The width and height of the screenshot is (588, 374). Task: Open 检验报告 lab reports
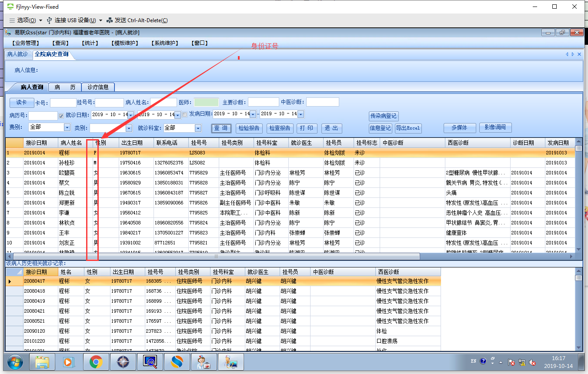click(249, 128)
